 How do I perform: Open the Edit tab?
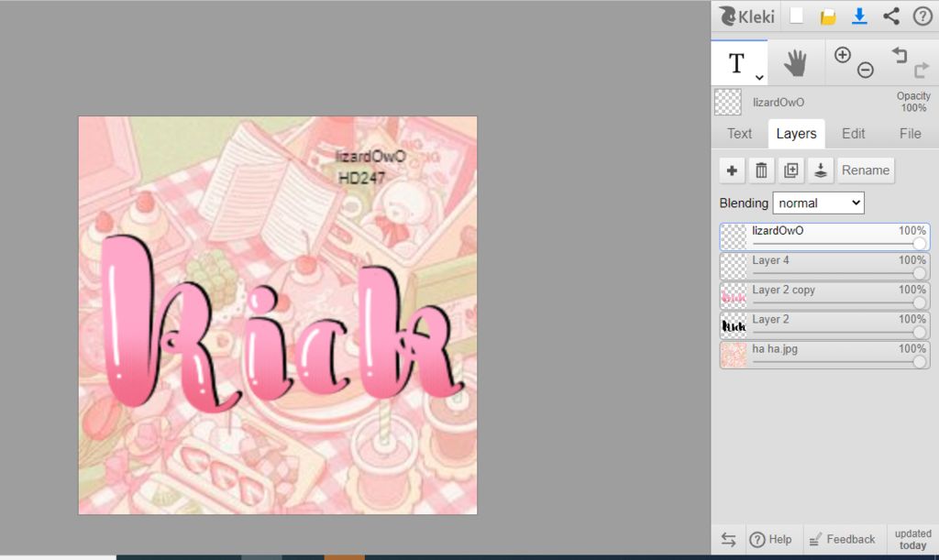point(853,134)
